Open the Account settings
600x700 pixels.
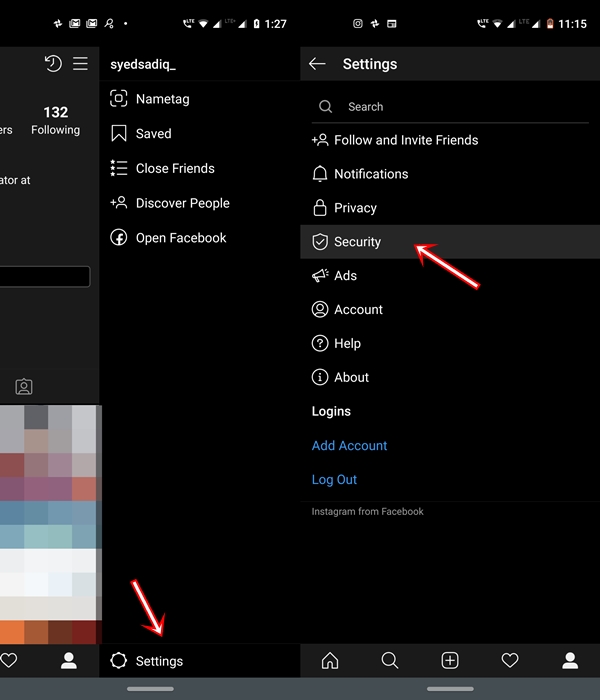(x=450, y=309)
